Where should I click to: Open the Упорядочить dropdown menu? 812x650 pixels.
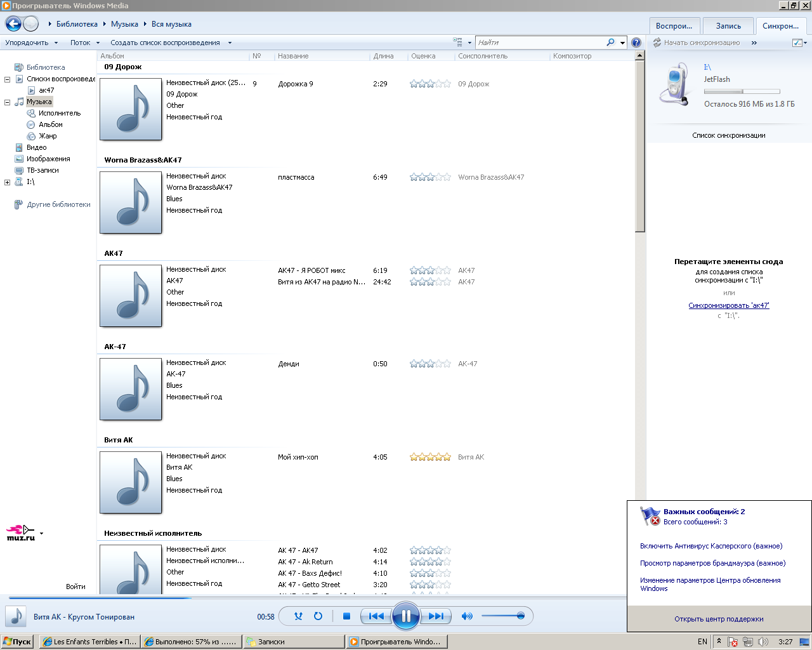[31, 43]
